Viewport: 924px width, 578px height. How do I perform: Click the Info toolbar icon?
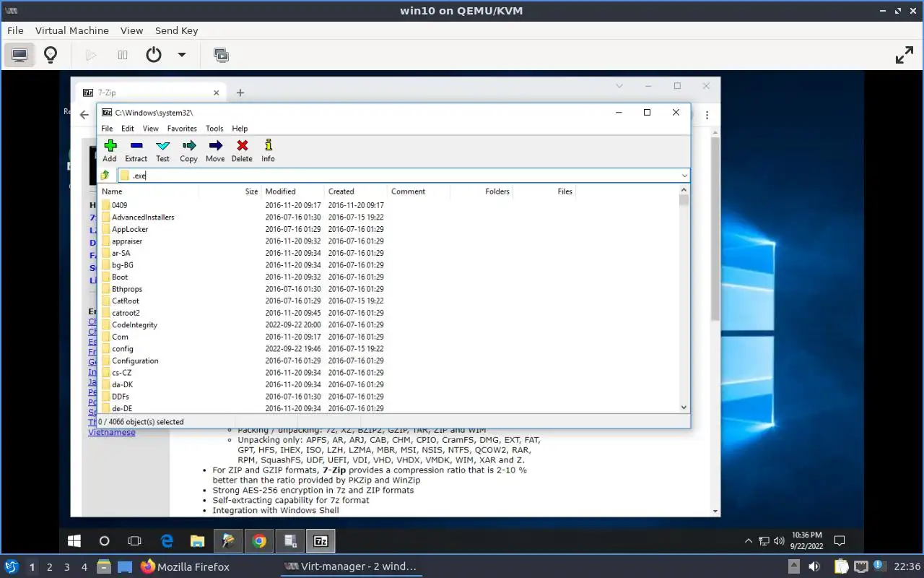tap(268, 145)
